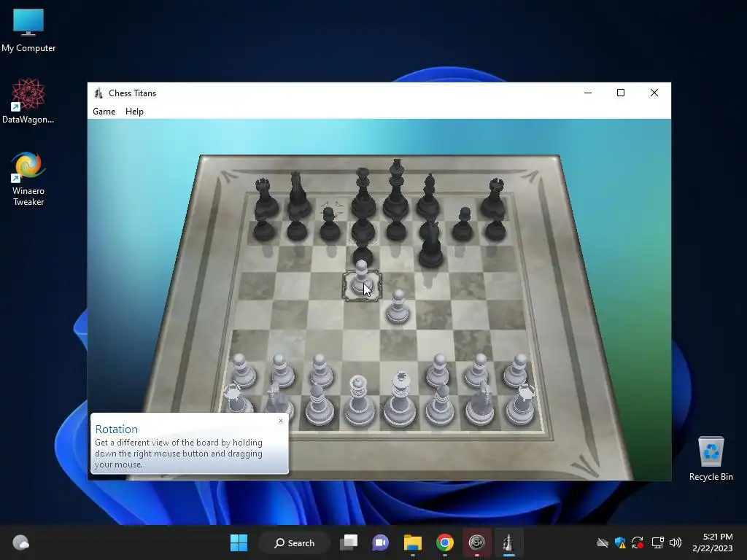
Task: Select the white bishop on f1
Action: 440,404
